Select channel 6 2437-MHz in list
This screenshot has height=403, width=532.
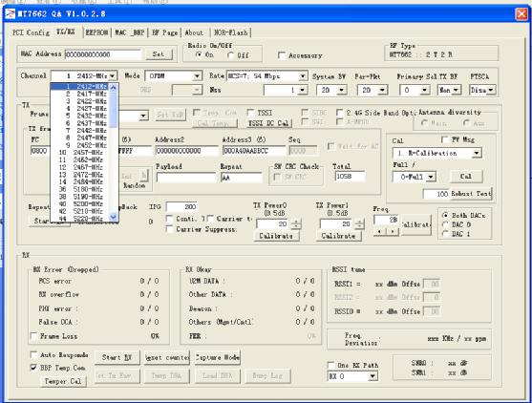click(80, 123)
